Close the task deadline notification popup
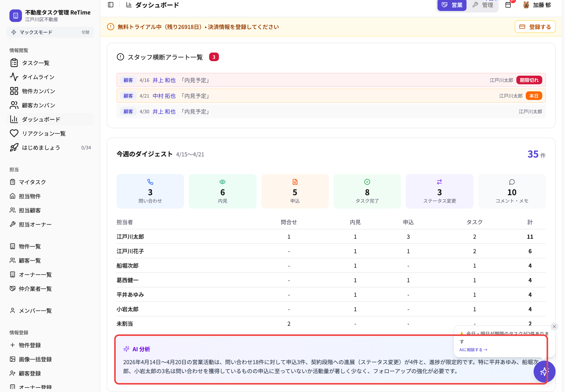 tap(554, 326)
